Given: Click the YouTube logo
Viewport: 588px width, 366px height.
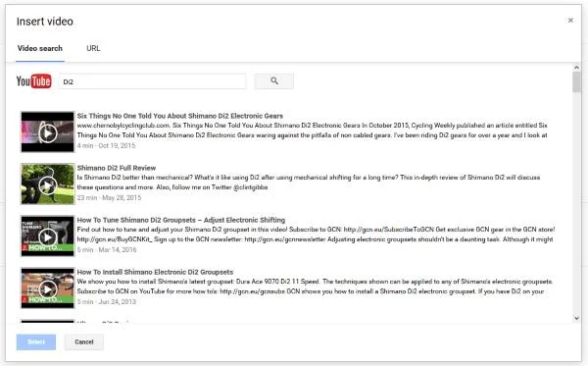Looking at the screenshot, I should pos(33,81).
